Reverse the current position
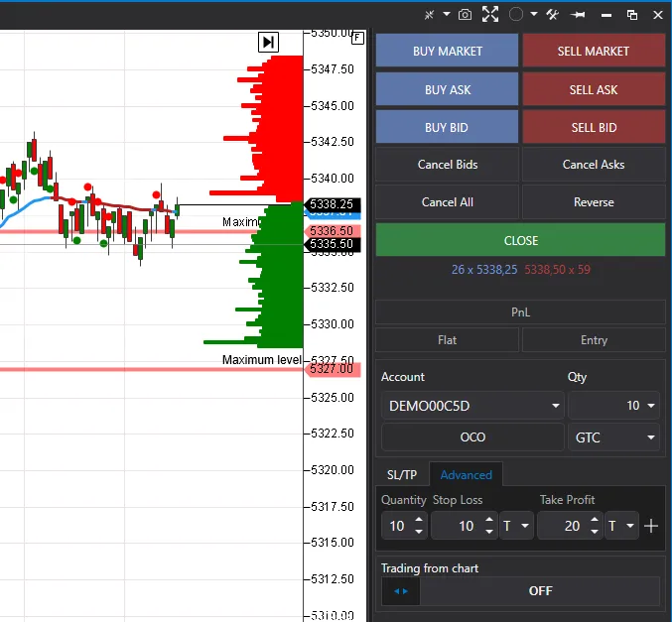The height and width of the screenshot is (622, 672). click(x=594, y=202)
